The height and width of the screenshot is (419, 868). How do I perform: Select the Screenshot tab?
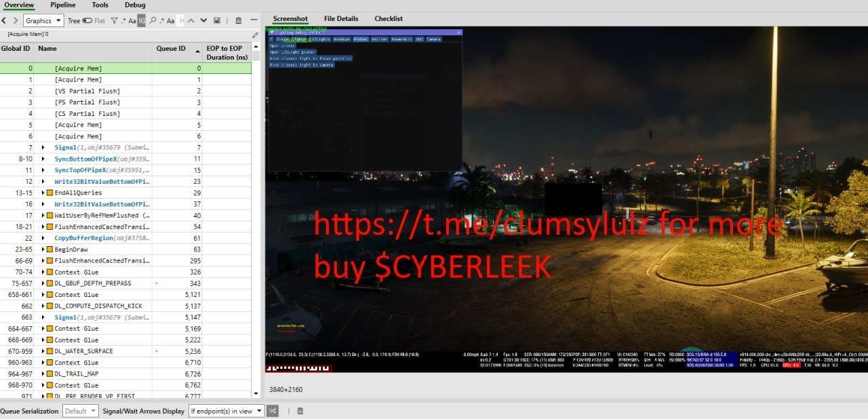tap(290, 18)
